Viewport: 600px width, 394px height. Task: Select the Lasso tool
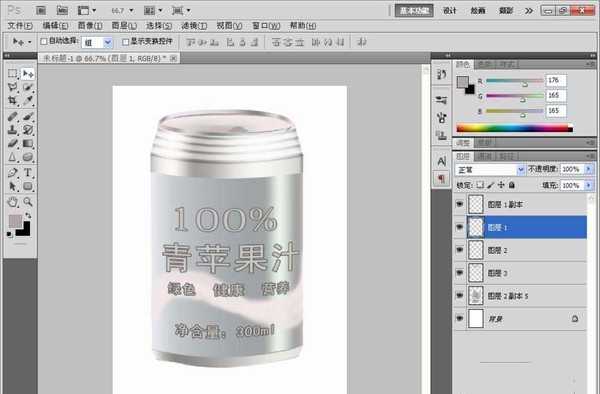click(13, 87)
